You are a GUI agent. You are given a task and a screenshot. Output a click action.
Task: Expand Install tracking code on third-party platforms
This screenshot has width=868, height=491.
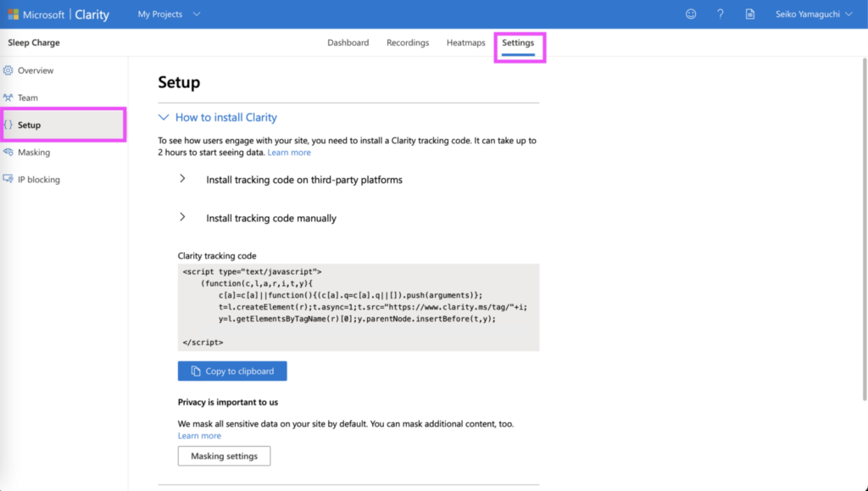pyautogui.click(x=182, y=179)
